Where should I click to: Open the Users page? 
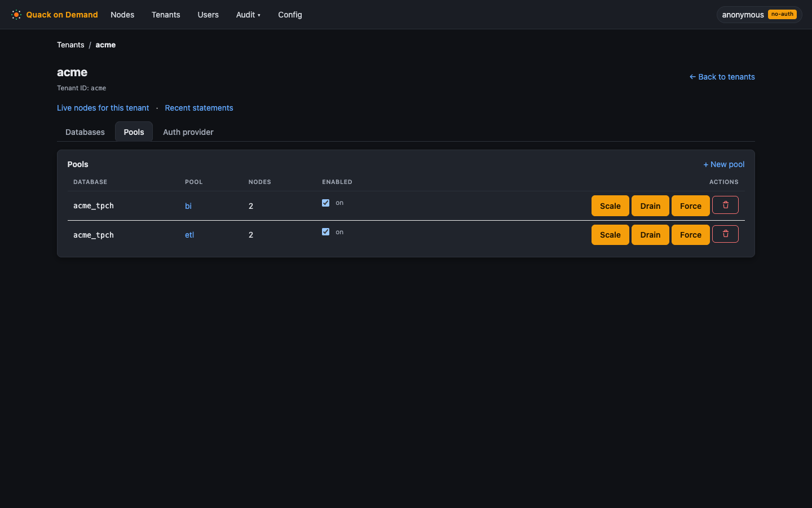click(x=208, y=15)
